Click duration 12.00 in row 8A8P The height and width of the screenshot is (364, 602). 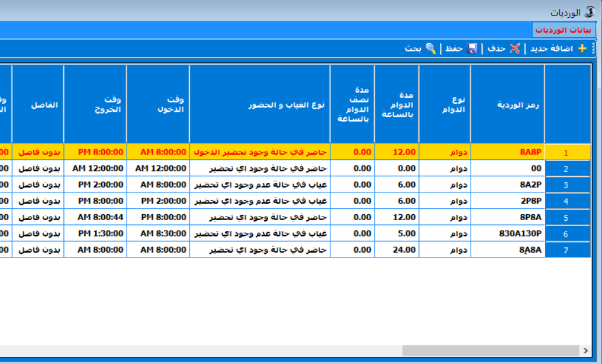(397, 152)
